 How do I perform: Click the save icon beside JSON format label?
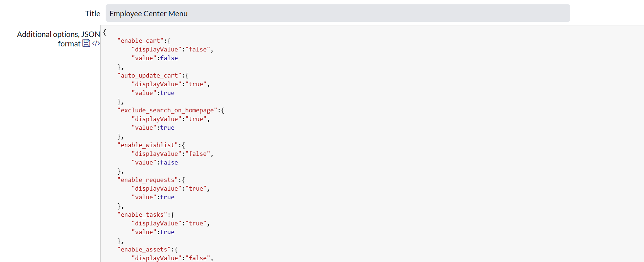[x=86, y=43]
